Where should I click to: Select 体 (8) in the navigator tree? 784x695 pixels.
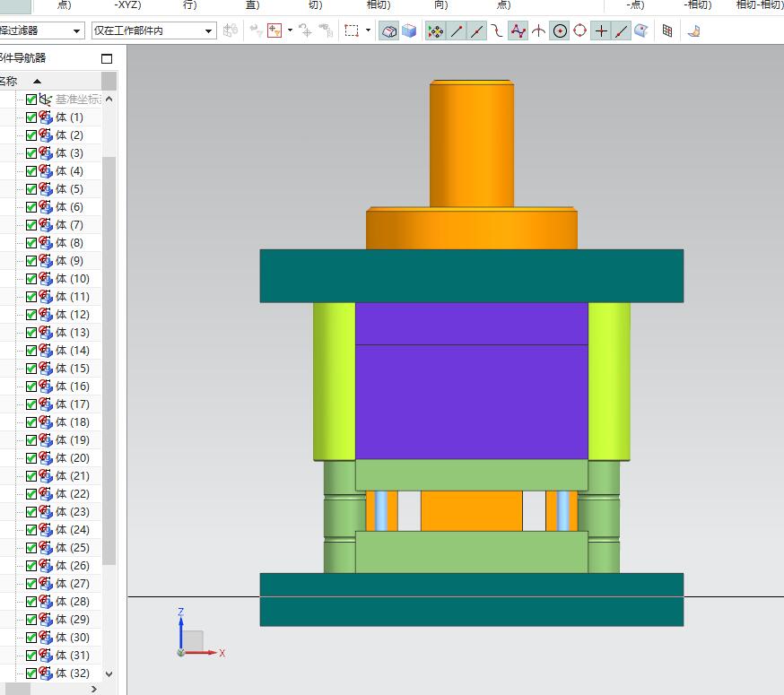click(x=69, y=243)
